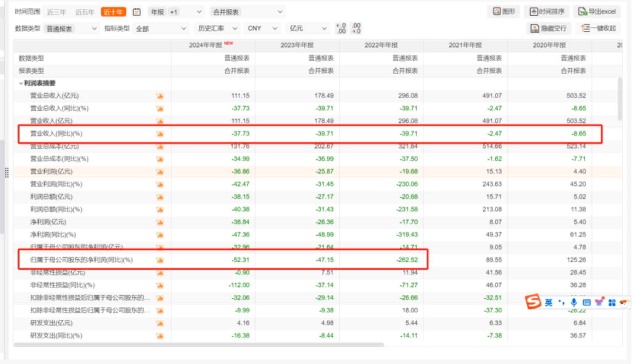Image resolution: width=632 pixels, height=364 pixels.
Task: Click the 导出excel button
Action: pyautogui.click(x=598, y=12)
